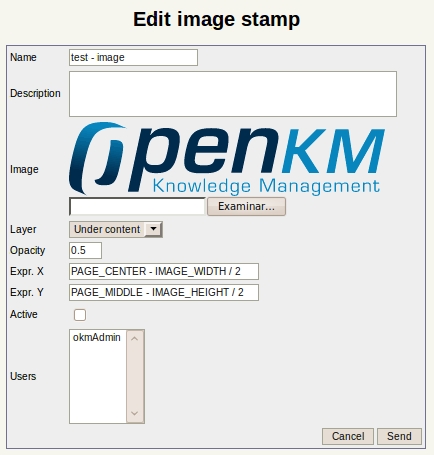Enable the Active checkbox
Screen dimensions: 434x455
pos(80,315)
